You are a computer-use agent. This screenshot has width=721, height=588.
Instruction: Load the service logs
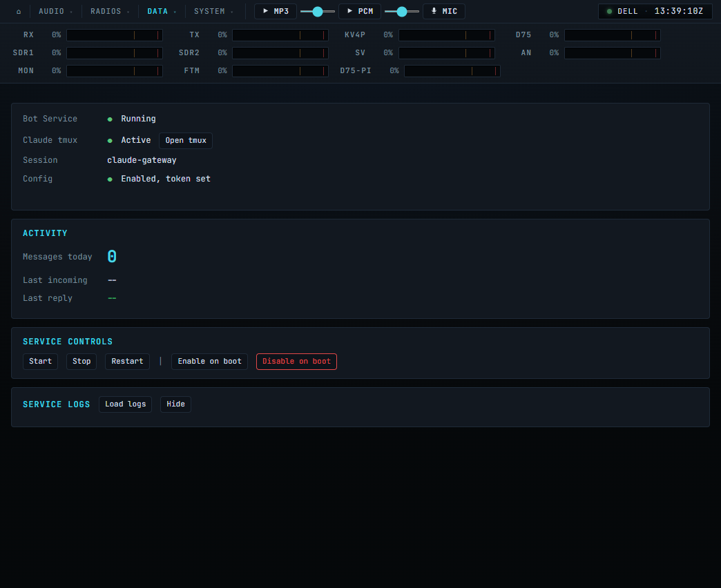pos(126,404)
